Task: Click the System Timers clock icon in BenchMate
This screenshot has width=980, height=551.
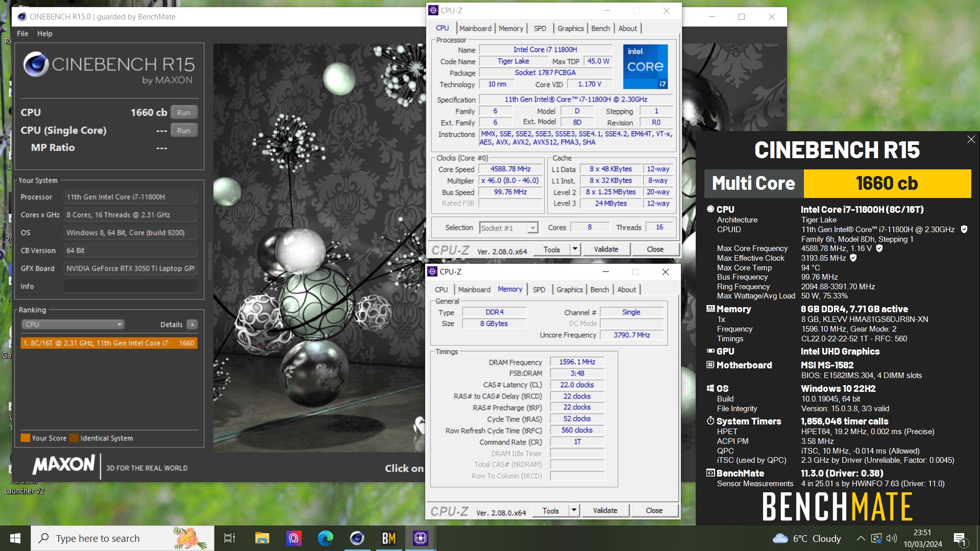Action: click(710, 421)
